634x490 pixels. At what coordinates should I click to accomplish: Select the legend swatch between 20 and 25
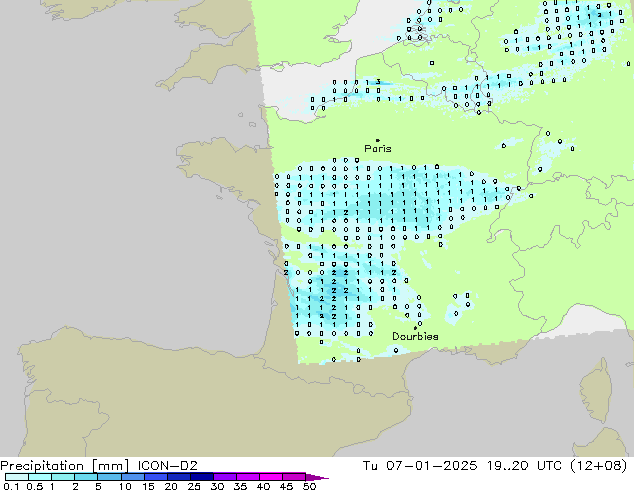(x=178, y=477)
